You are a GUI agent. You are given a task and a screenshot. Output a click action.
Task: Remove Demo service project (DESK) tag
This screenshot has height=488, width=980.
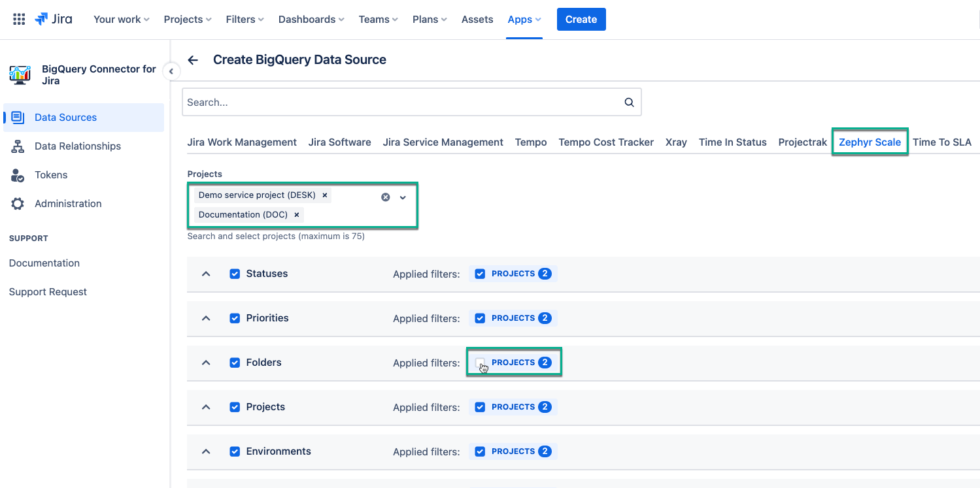tap(324, 195)
